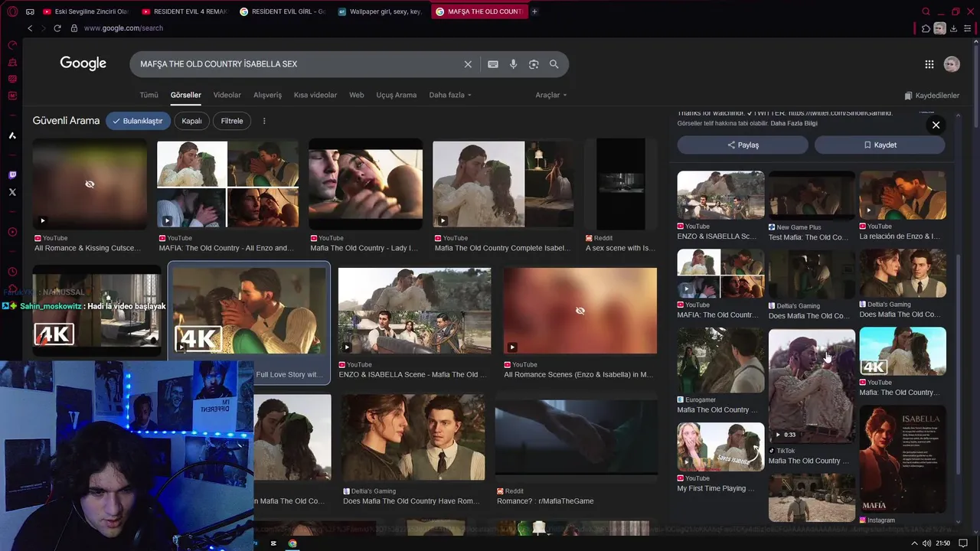980x551 pixels.
Task: Click the Kaydet save button
Action: 880,145
